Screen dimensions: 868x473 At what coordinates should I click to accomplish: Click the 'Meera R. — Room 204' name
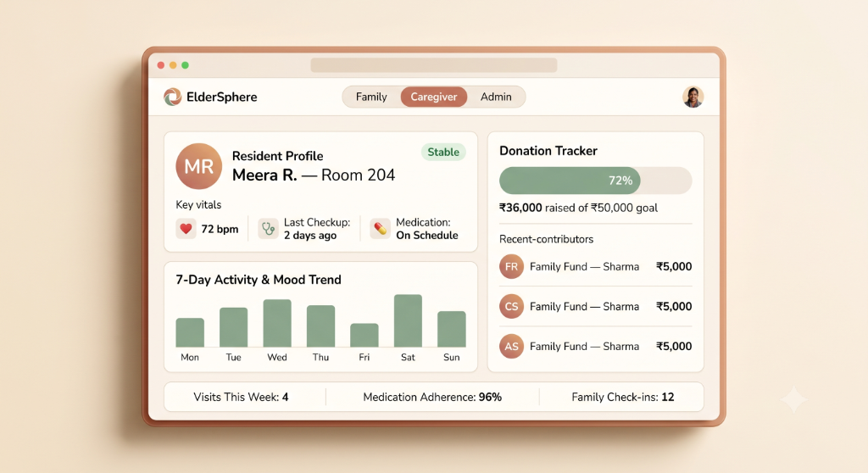coord(314,175)
